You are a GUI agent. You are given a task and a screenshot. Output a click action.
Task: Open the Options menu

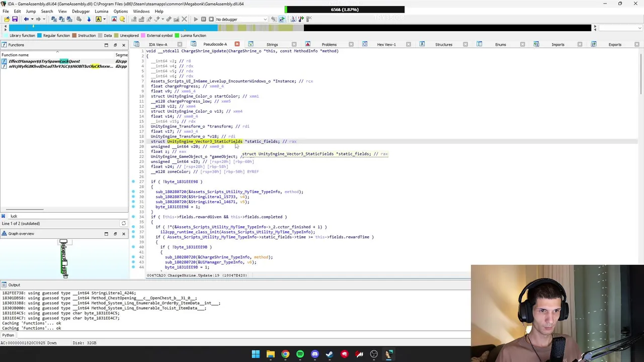pos(121,11)
